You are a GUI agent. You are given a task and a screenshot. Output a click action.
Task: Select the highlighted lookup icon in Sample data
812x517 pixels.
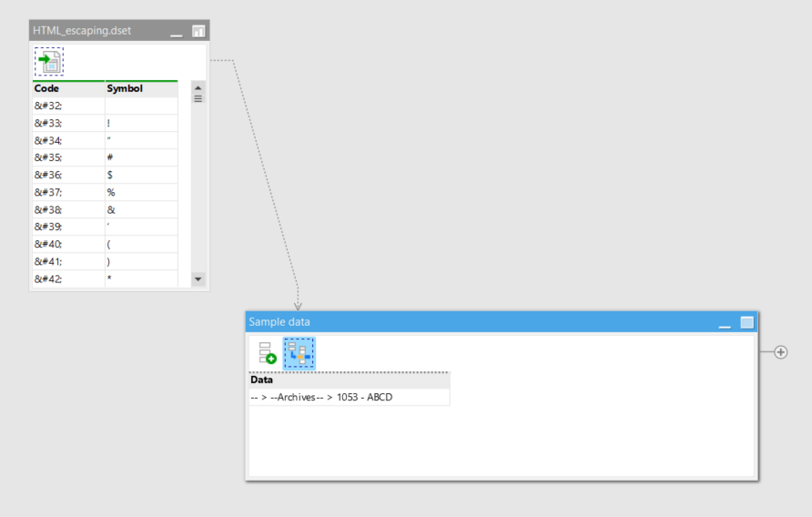299,353
